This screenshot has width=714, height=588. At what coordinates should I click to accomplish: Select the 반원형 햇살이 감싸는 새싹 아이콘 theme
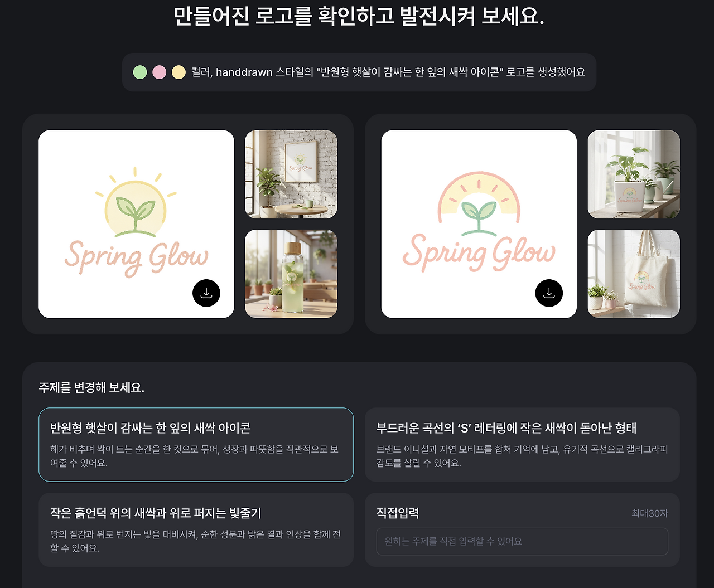(196, 445)
